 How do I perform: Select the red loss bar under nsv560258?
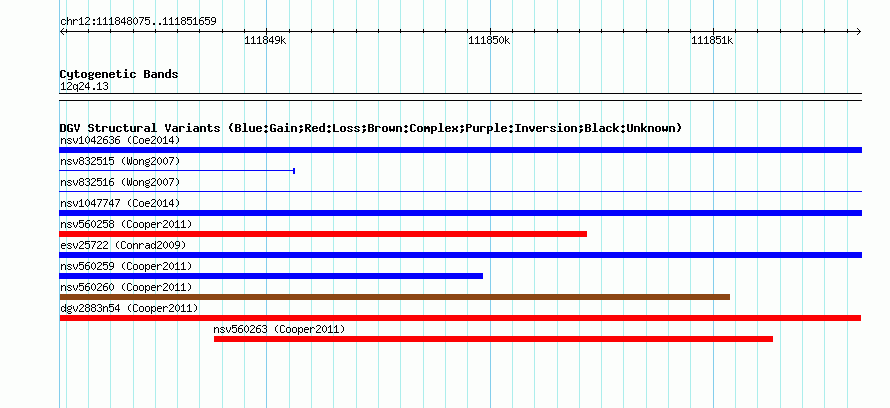[x=323, y=234]
